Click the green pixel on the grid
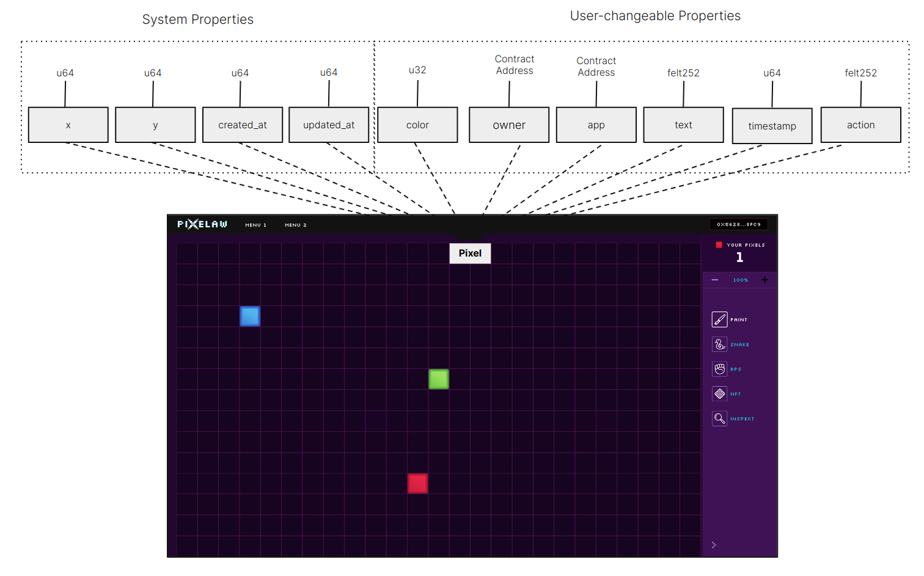 (439, 379)
